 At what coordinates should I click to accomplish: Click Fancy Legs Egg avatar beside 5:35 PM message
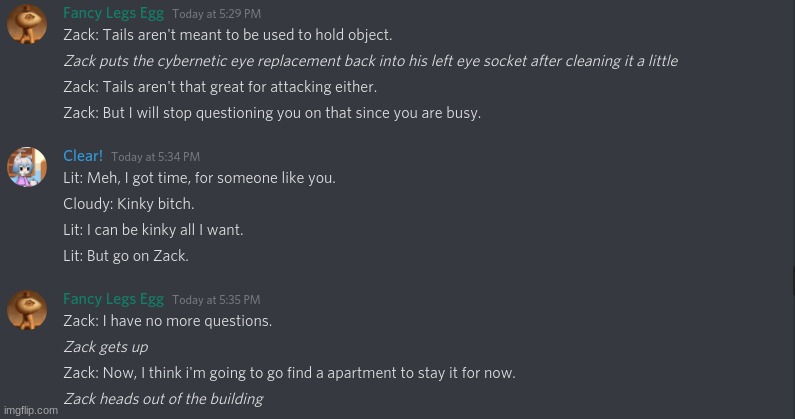(x=27, y=310)
